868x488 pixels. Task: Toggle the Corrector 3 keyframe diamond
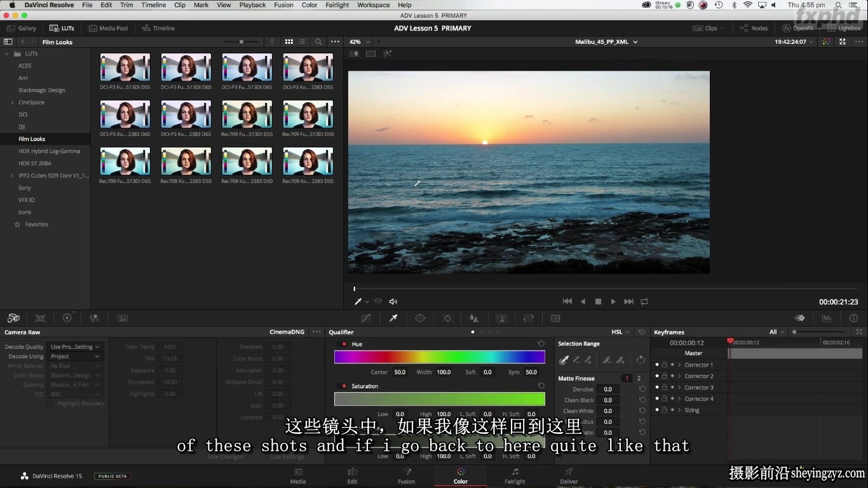(672, 388)
